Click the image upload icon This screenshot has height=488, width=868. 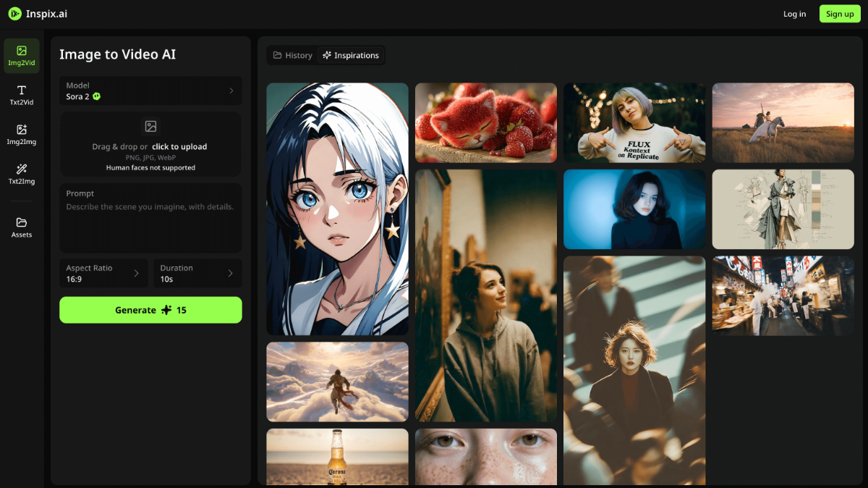coord(150,127)
